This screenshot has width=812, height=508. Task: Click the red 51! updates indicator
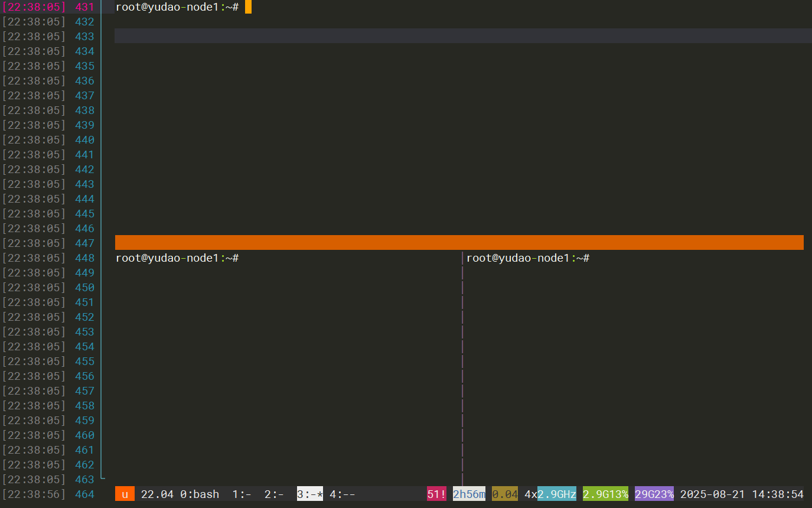click(436, 494)
